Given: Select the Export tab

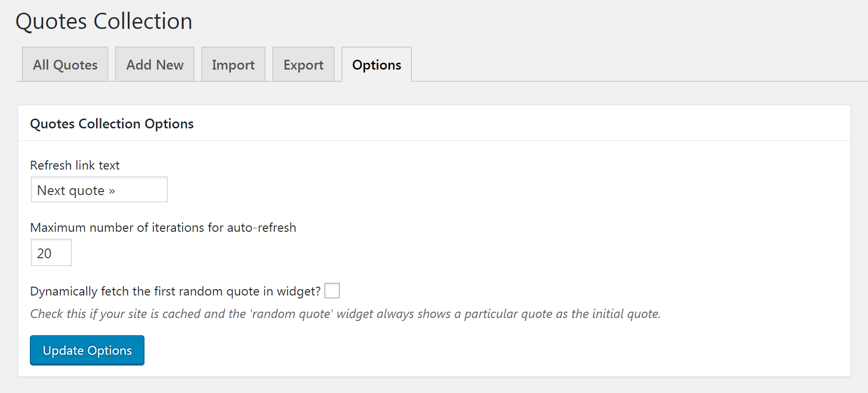Looking at the screenshot, I should tap(303, 64).
